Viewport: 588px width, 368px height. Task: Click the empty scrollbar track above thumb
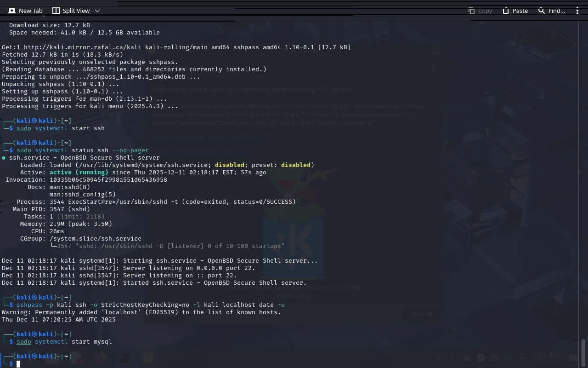[x=583, y=184]
